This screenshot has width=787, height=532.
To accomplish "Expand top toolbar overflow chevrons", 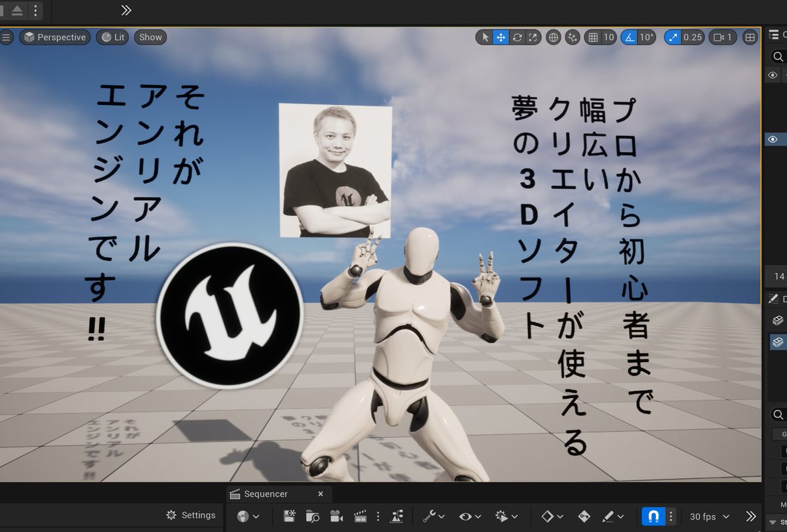I will [x=126, y=10].
